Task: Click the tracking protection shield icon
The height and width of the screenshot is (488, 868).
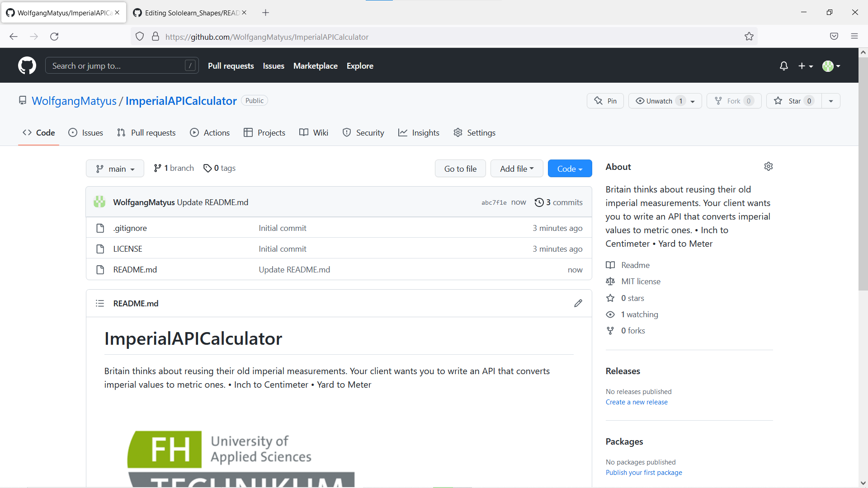Action: (x=140, y=37)
